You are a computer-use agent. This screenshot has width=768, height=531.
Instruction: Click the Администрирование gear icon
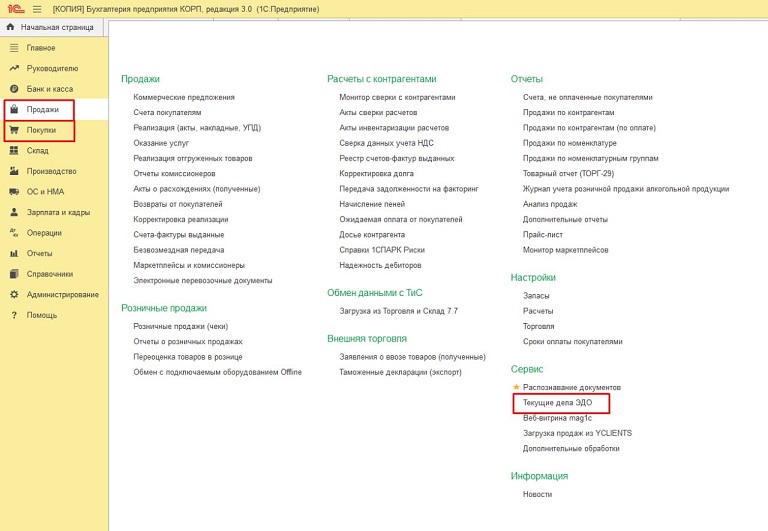point(14,294)
